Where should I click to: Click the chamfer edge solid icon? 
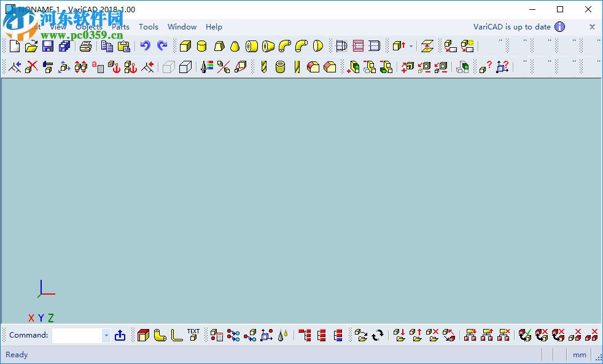330,67
